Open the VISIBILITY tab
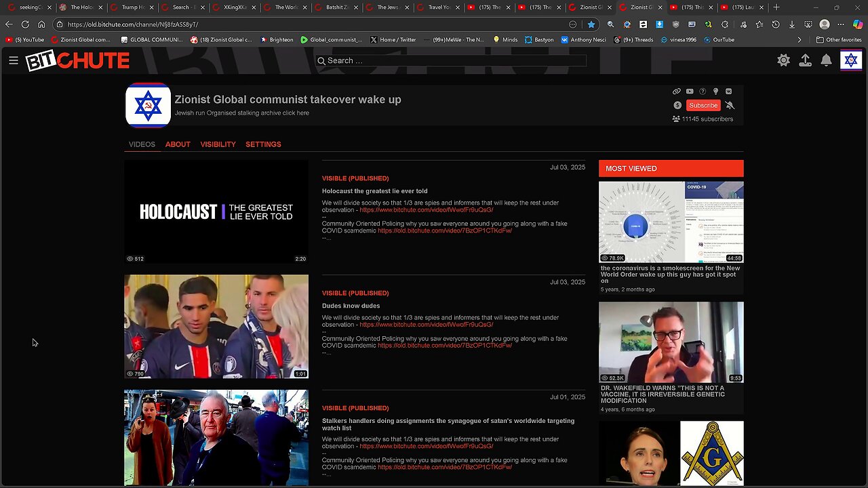 [x=218, y=144]
